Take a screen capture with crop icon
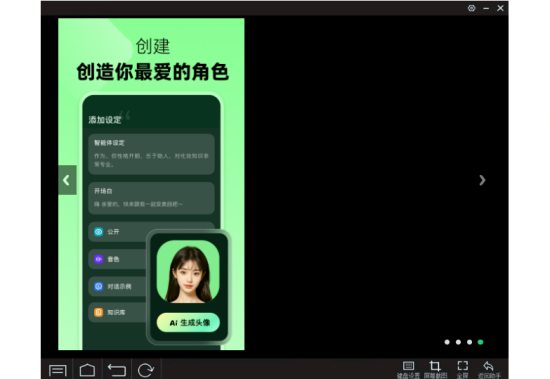This screenshot has height=379, width=550. (x=435, y=370)
